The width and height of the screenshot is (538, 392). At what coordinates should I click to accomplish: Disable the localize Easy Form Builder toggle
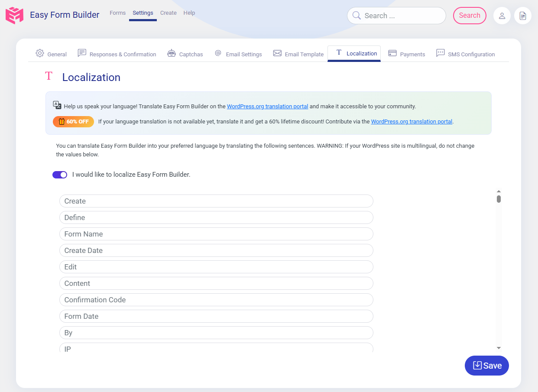(x=60, y=175)
